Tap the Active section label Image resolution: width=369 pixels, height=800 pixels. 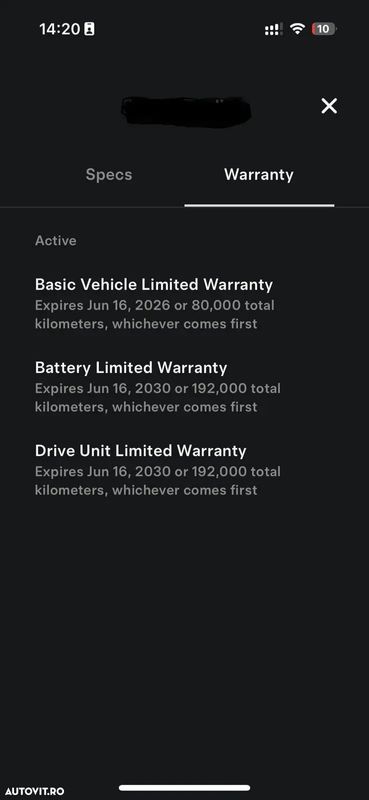(x=56, y=241)
